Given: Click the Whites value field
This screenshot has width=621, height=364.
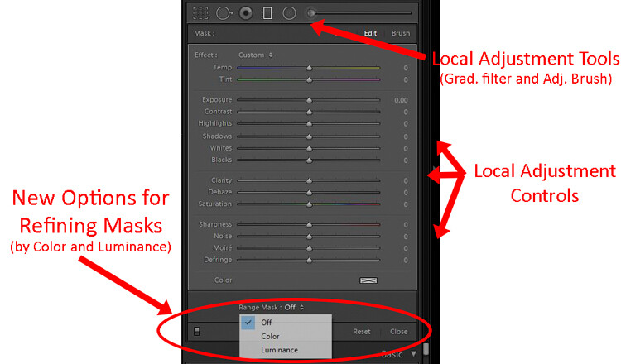Looking at the screenshot, I should pos(406,148).
